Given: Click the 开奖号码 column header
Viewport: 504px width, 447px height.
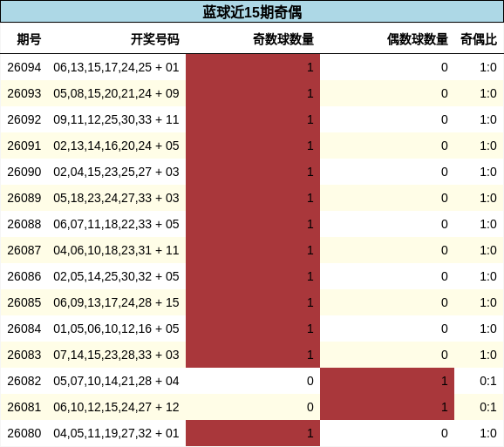Looking at the screenshot, I should point(155,39).
